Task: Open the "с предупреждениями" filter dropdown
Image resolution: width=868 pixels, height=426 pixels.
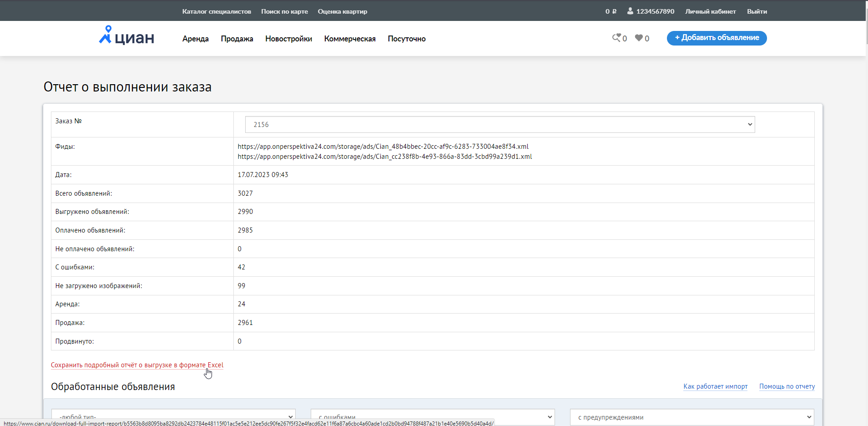Action: point(692,417)
